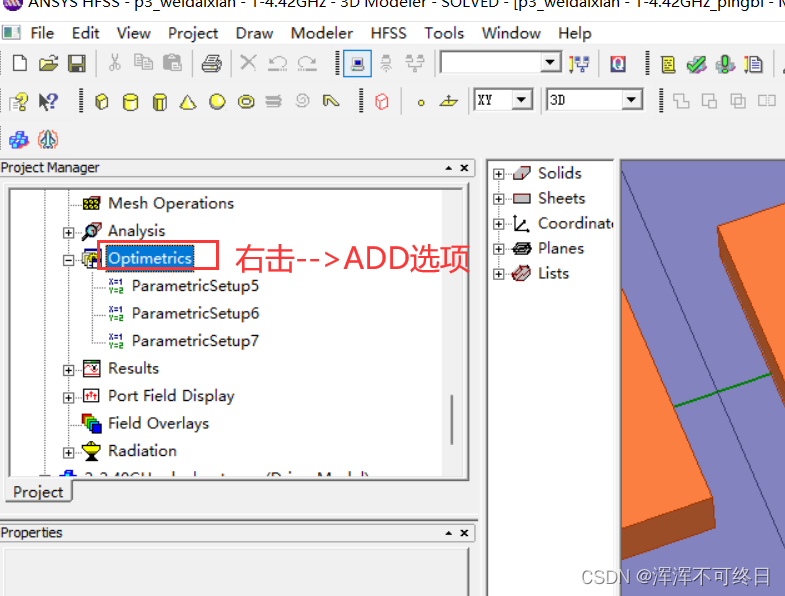Open the View menu
785x596 pixels.
click(x=134, y=33)
